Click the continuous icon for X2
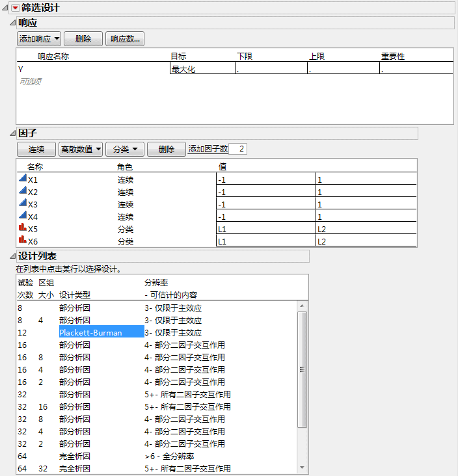Screen dimensions: 458x476 23,191
